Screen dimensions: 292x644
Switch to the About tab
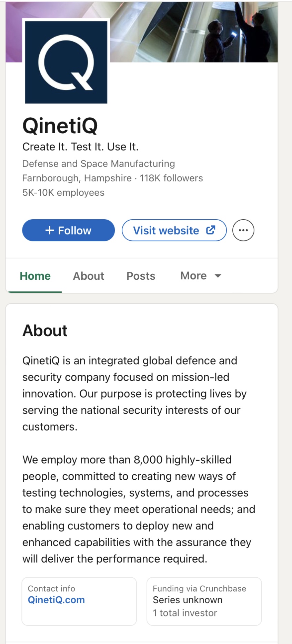click(88, 276)
